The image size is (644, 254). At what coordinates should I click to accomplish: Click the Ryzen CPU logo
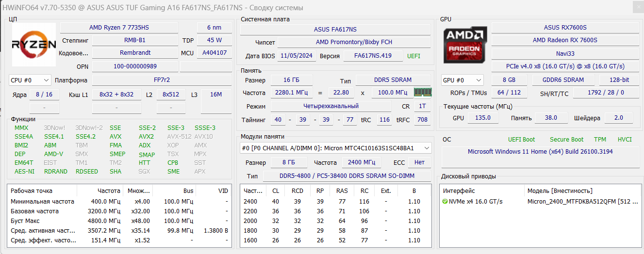pos(34,45)
